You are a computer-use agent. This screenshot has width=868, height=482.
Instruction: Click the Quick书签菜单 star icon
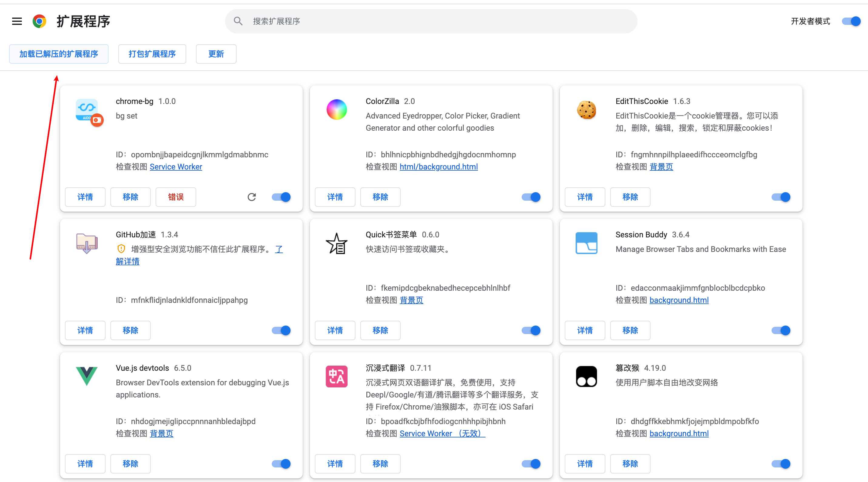point(337,243)
